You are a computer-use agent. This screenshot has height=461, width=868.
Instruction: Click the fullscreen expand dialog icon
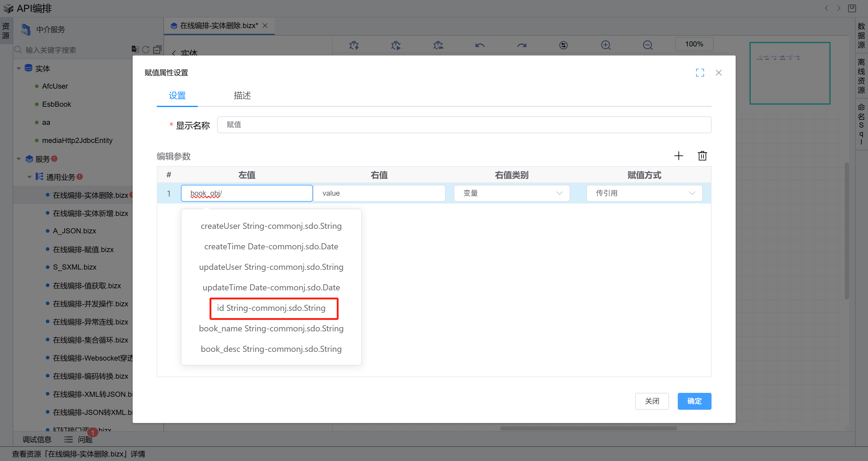tap(700, 72)
